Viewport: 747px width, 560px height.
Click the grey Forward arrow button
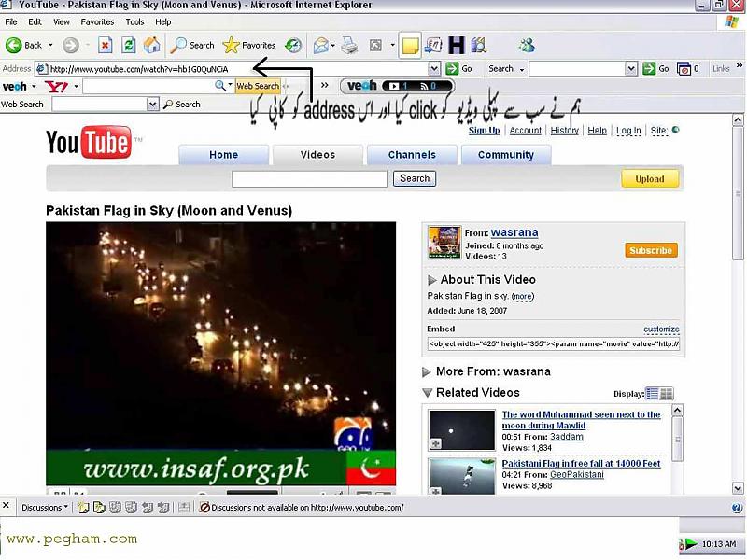tap(71, 45)
